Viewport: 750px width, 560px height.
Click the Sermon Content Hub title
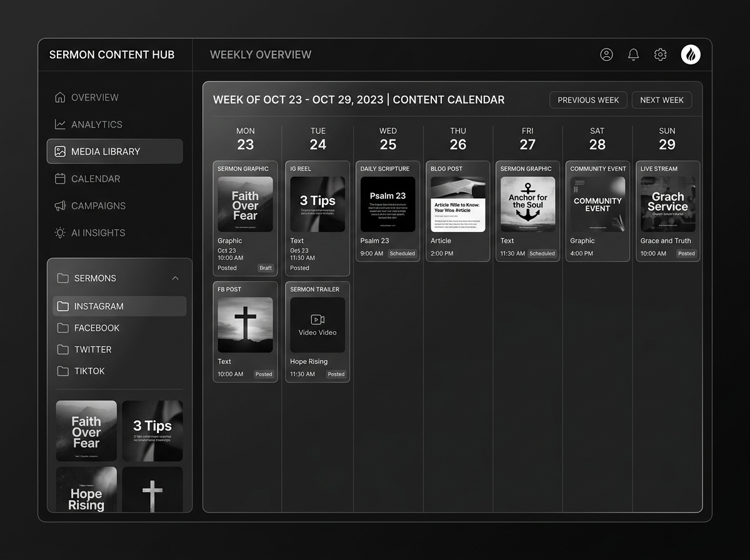coord(112,54)
